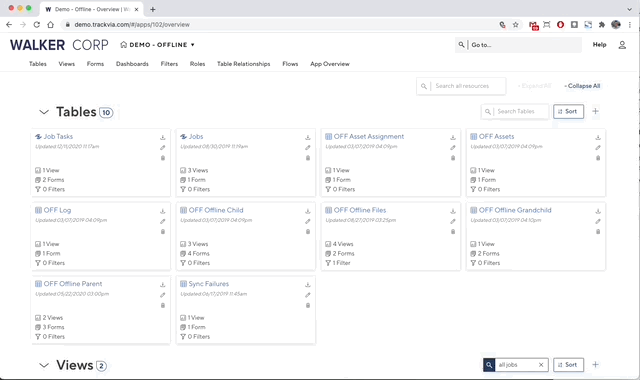Open the Filters menu
Image resolution: width=640 pixels, height=380 pixels.
point(169,64)
